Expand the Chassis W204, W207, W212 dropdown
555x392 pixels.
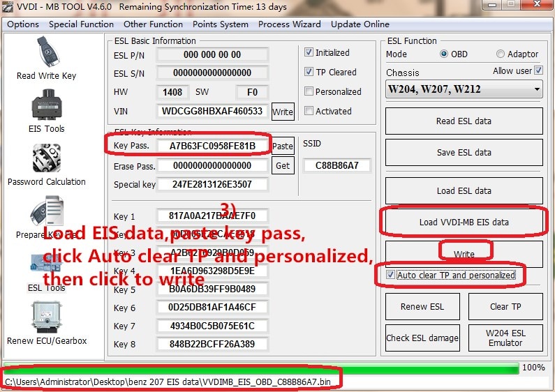(x=464, y=89)
